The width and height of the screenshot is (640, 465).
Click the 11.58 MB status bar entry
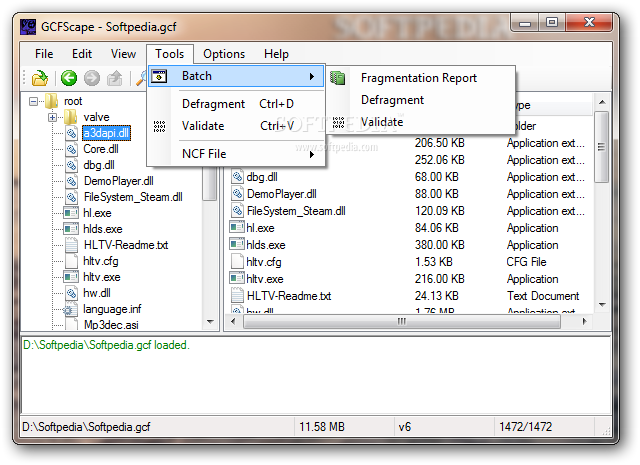click(x=322, y=427)
